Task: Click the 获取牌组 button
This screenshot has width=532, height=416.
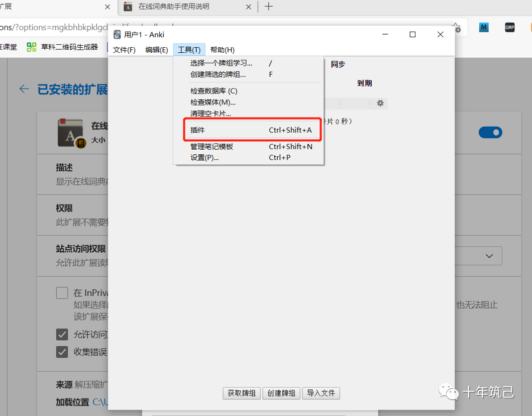Action: pos(242,393)
